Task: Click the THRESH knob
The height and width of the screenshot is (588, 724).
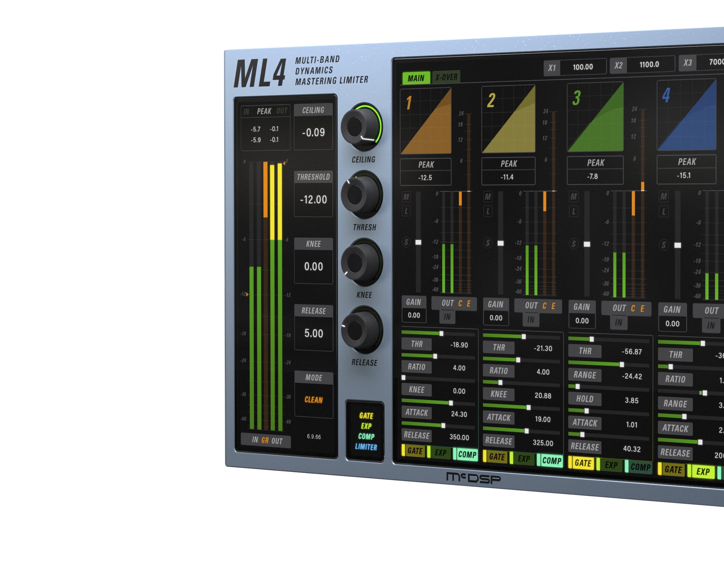Action: [x=362, y=195]
